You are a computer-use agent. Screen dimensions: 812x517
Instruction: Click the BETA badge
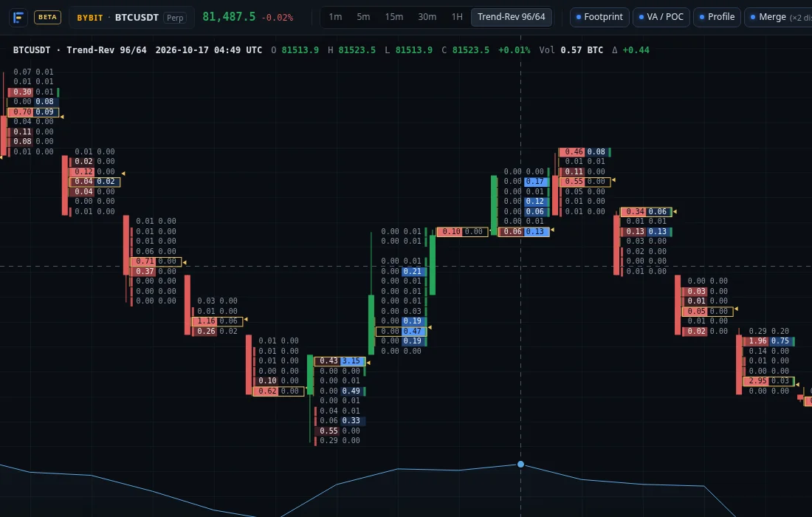48,17
